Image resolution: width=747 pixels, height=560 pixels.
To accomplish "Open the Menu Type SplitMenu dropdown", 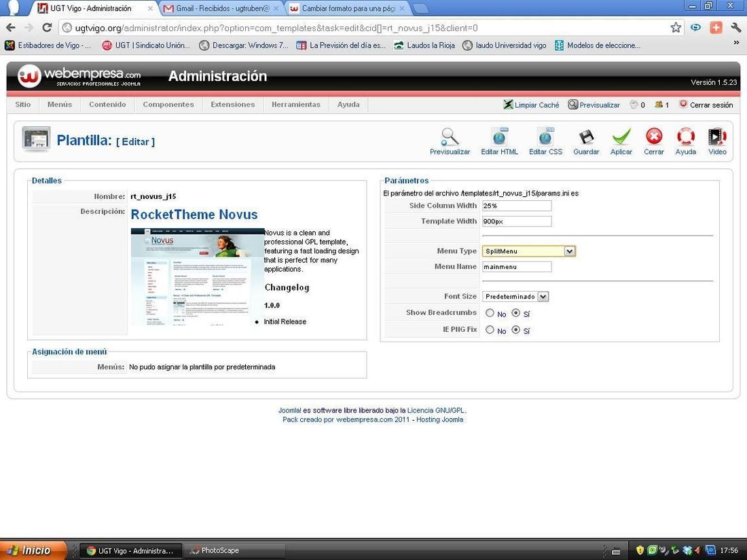I will (529, 251).
